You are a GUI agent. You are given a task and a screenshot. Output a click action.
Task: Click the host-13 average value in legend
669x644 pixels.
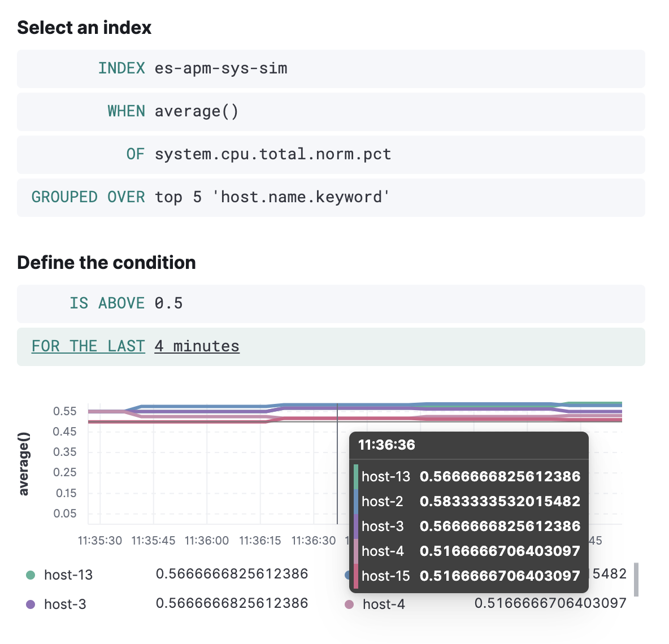pos(232,574)
